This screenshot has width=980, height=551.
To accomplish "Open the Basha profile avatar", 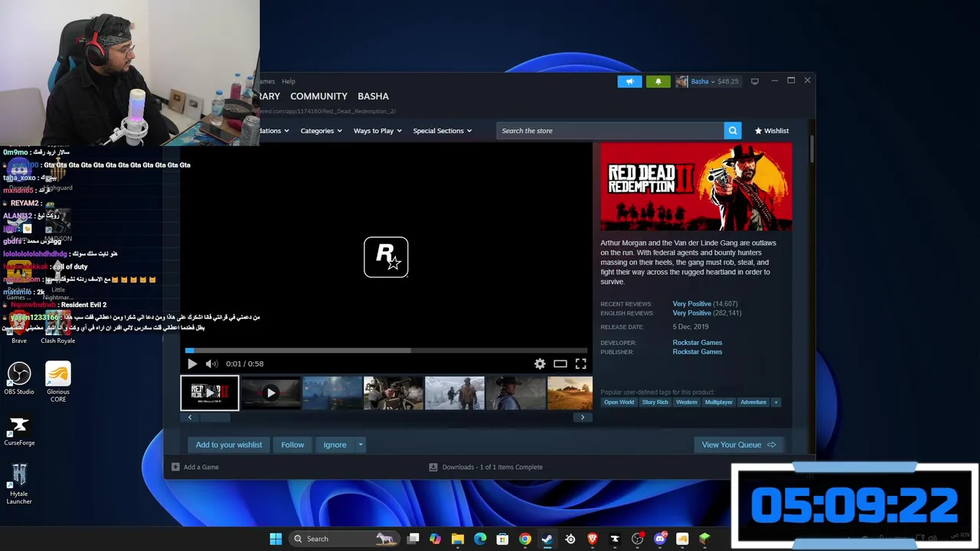I will tap(681, 81).
